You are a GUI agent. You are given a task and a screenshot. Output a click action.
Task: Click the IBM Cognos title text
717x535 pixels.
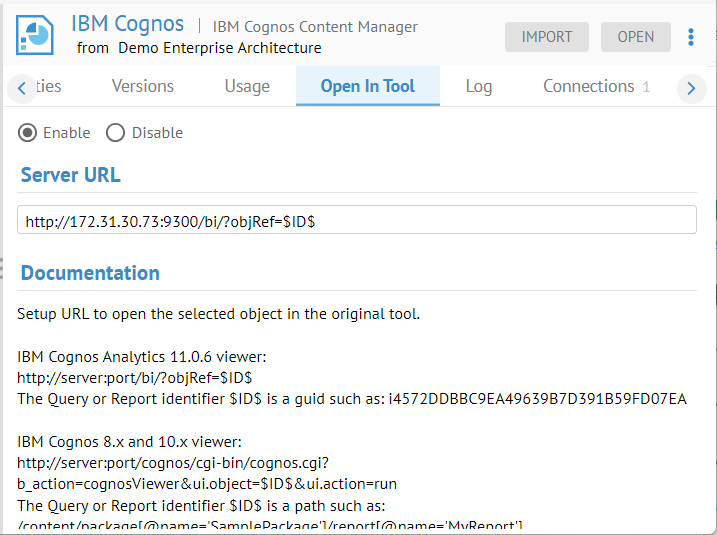128,24
